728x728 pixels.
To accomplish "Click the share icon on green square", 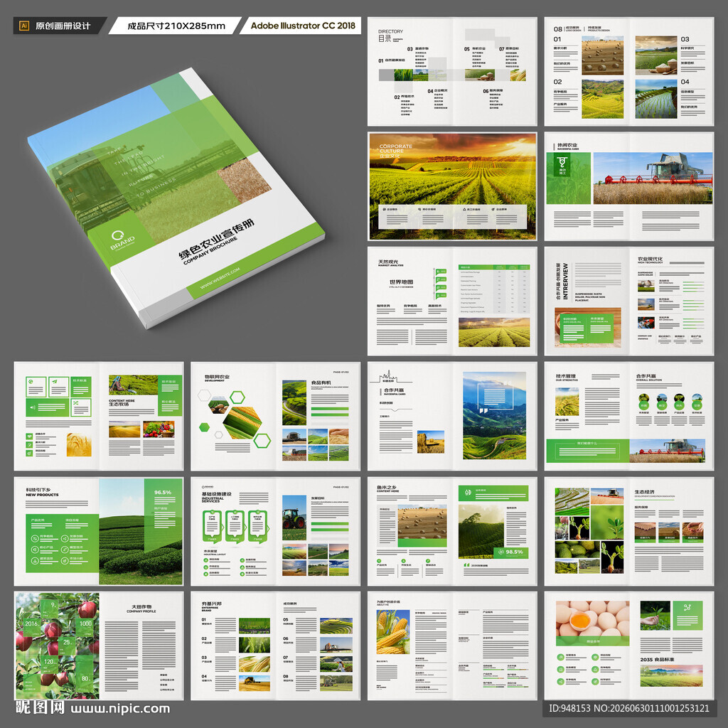I will [x=687, y=607].
